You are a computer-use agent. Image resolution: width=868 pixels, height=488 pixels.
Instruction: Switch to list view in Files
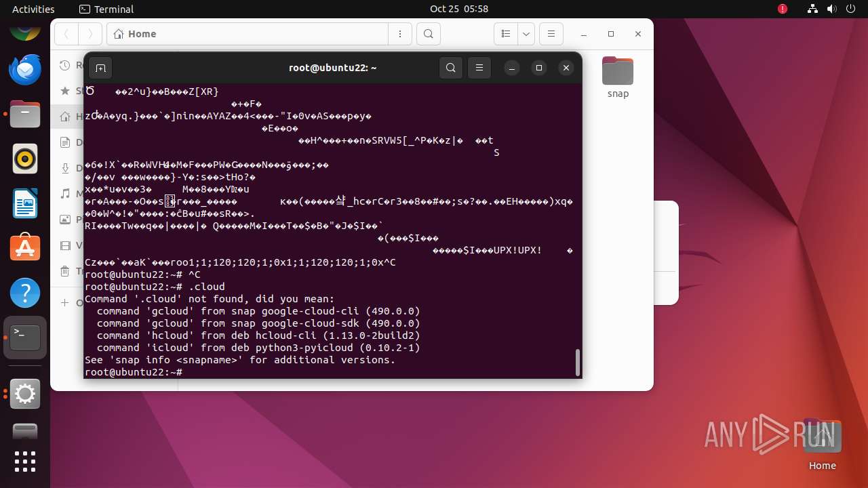(505, 34)
